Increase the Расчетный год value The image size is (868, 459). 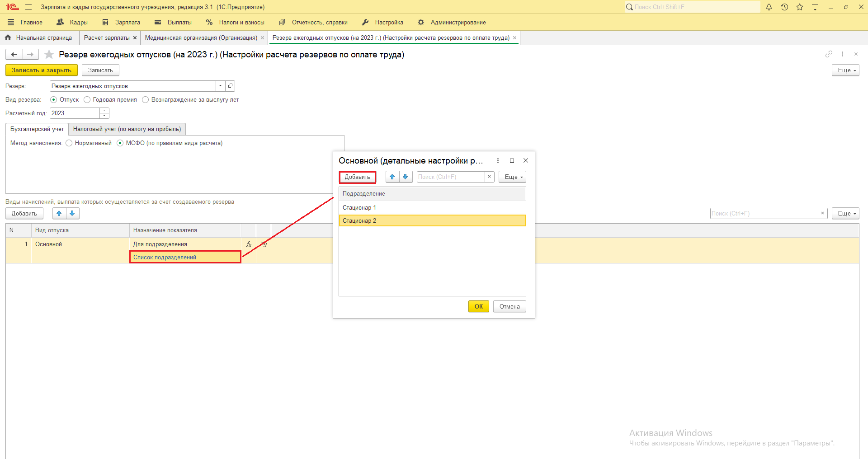(x=104, y=111)
